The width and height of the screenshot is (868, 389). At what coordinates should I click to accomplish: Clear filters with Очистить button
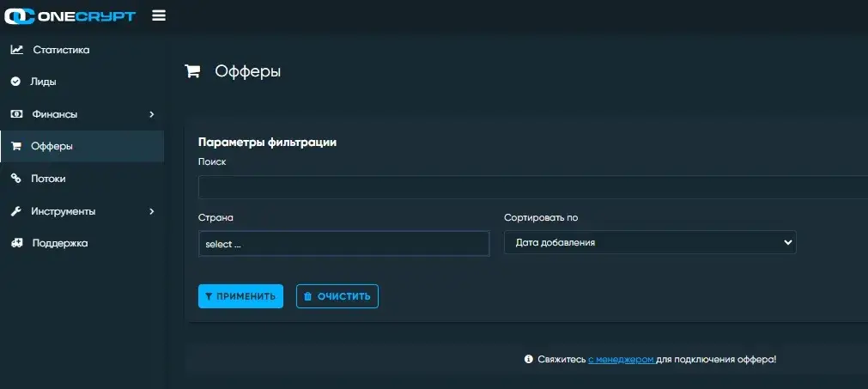tap(337, 296)
